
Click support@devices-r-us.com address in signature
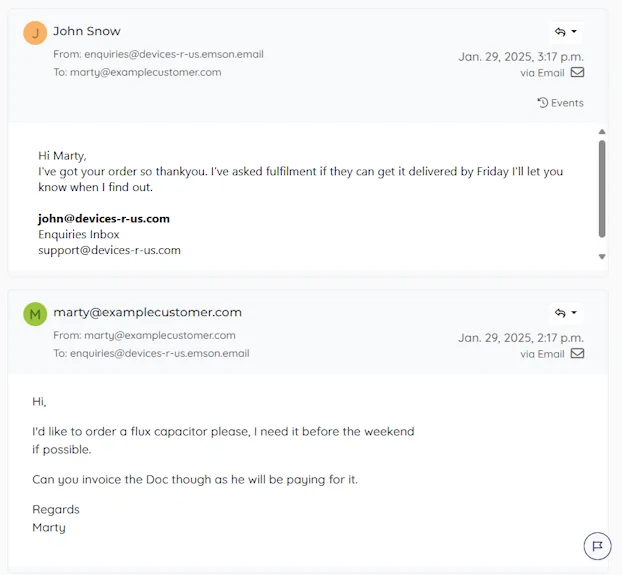pyautogui.click(x=109, y=250)
